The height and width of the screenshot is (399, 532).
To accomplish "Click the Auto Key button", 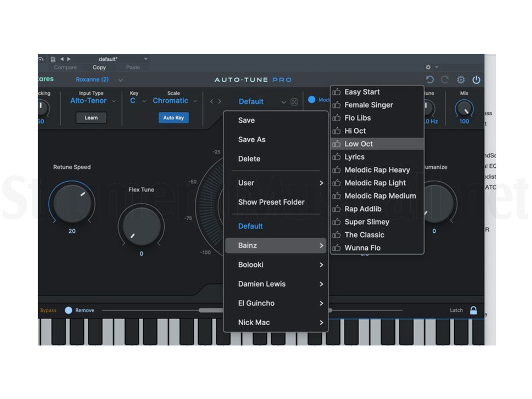I will [173, 118].
